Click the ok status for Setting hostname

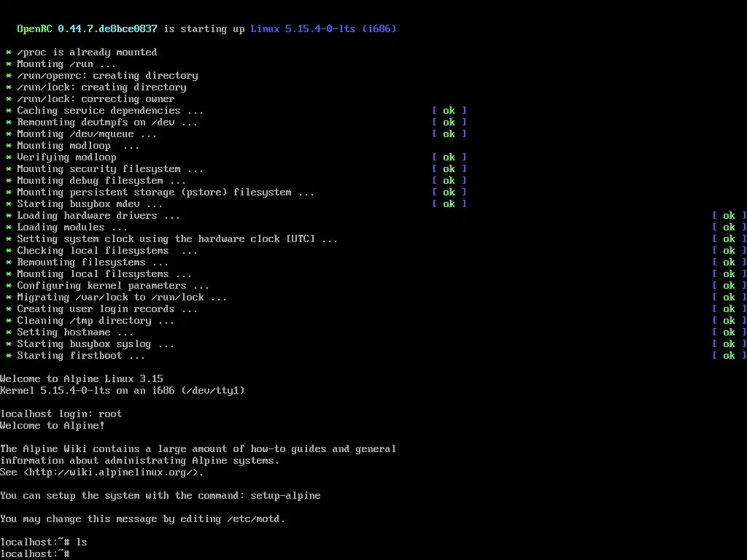click(x=729, y=332)
